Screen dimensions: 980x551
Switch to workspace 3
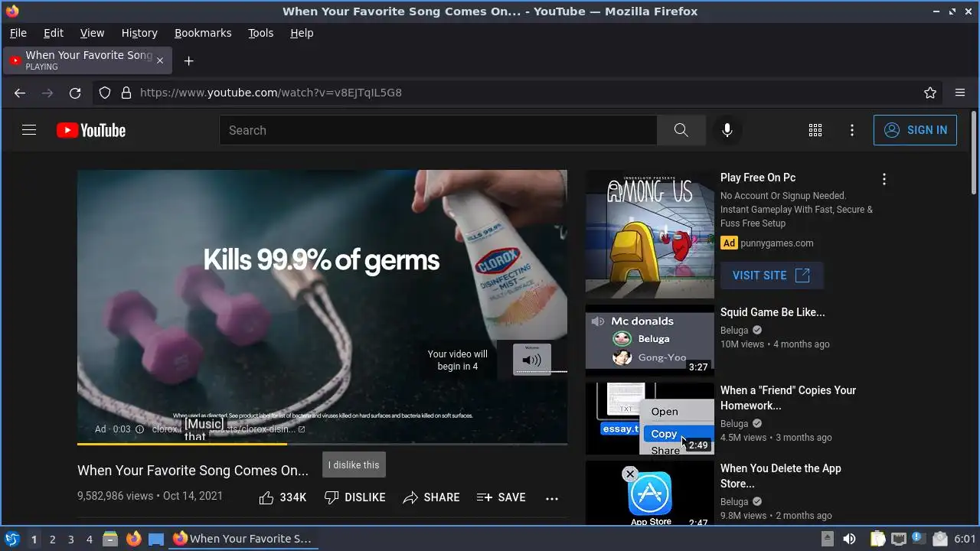tap(70, 540)
